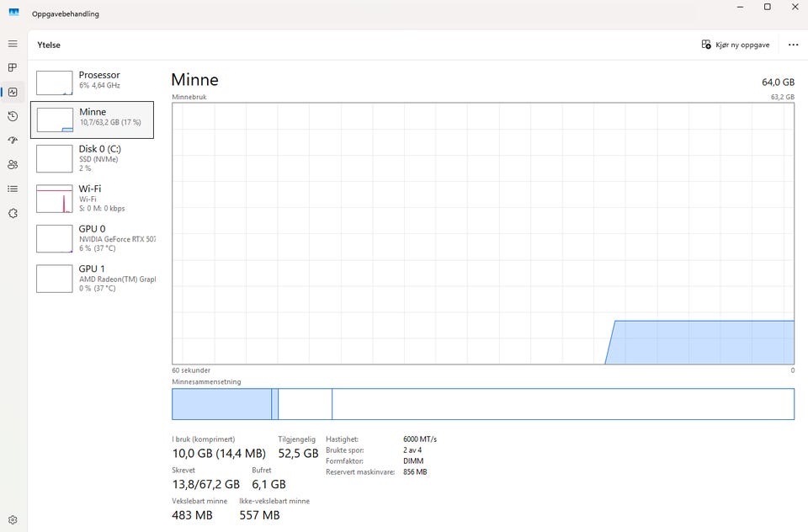Click the Minnesammensetning composition bar

coord(482,404)
